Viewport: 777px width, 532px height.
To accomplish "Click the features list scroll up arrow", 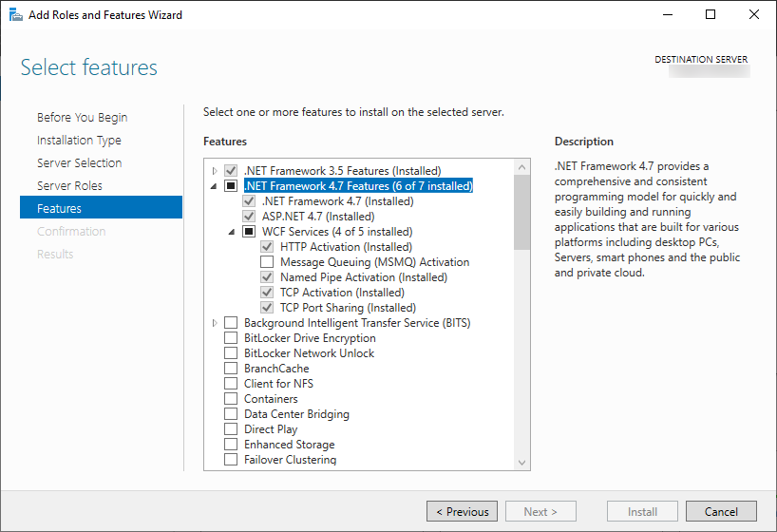I will (x=521, y=167).
